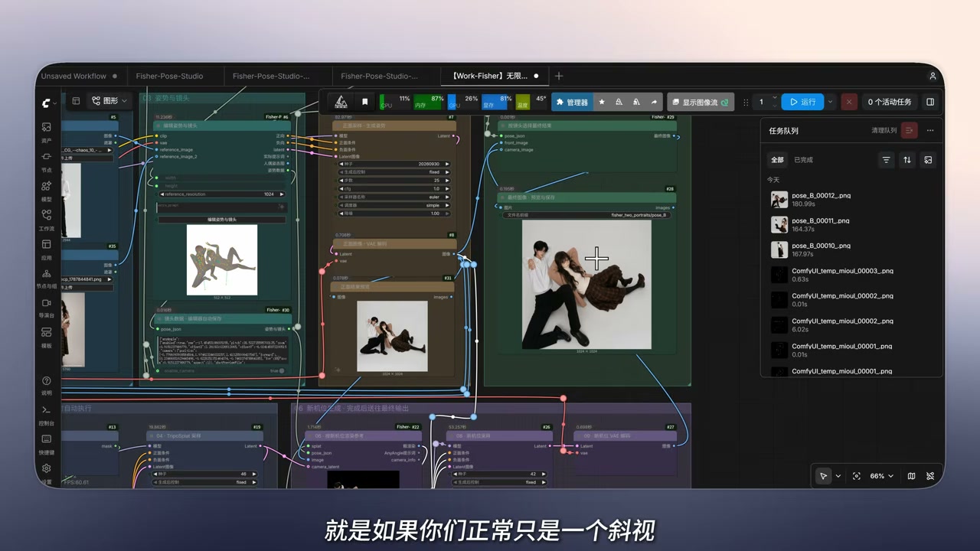
Task: Toggle the queue image view mode icon
Action: pos(928,160)
